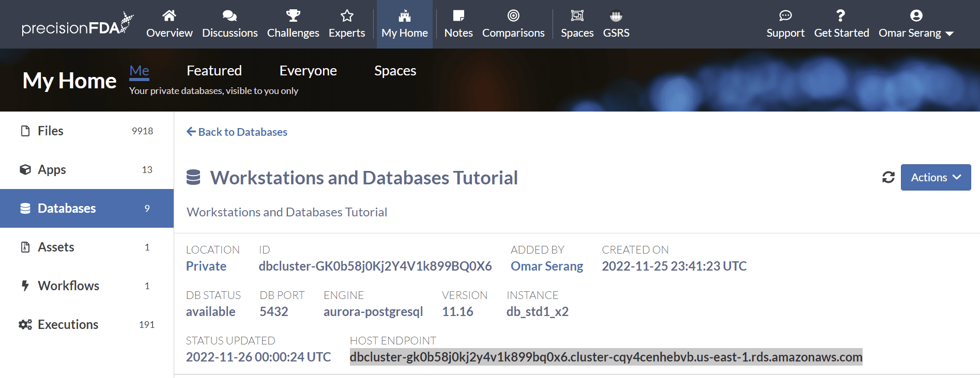Switch to the Everyone tab

click(x=308, y=71)
